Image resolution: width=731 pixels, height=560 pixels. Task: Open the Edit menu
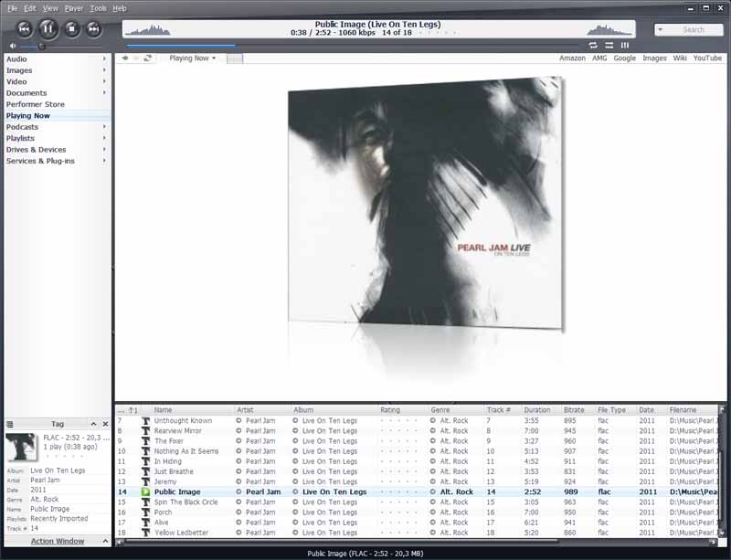tap(30, 8)
